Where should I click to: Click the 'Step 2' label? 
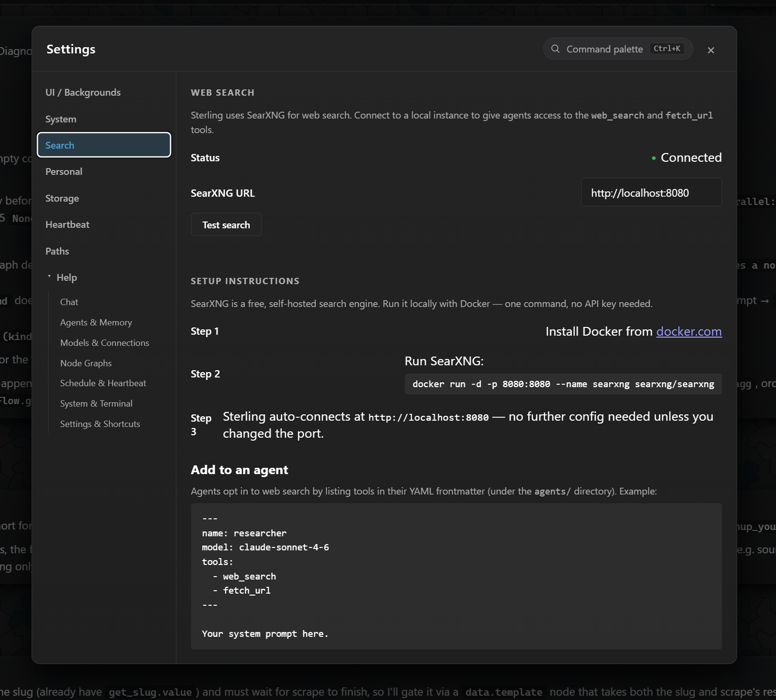click(205, 374)
